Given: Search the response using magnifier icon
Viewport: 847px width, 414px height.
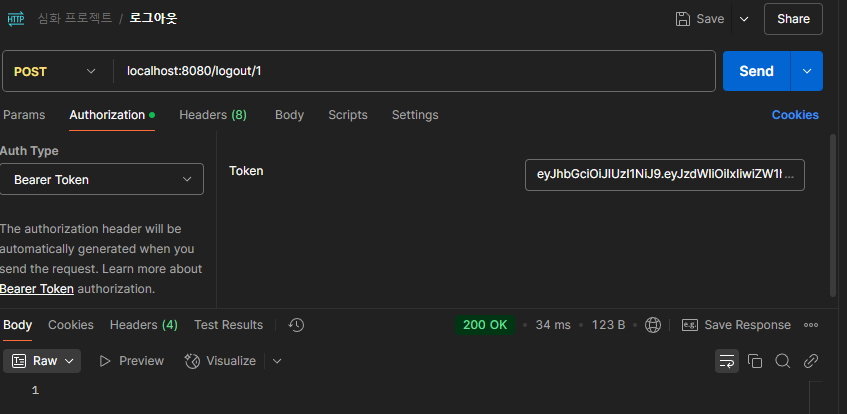Looking at the screenshot, I should click(x=783, y=361).
